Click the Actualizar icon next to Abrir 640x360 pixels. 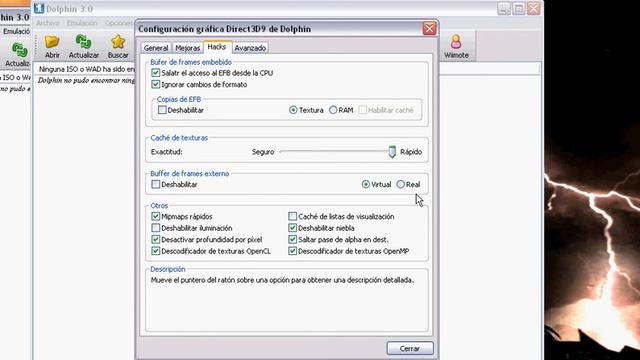point(83,42)
